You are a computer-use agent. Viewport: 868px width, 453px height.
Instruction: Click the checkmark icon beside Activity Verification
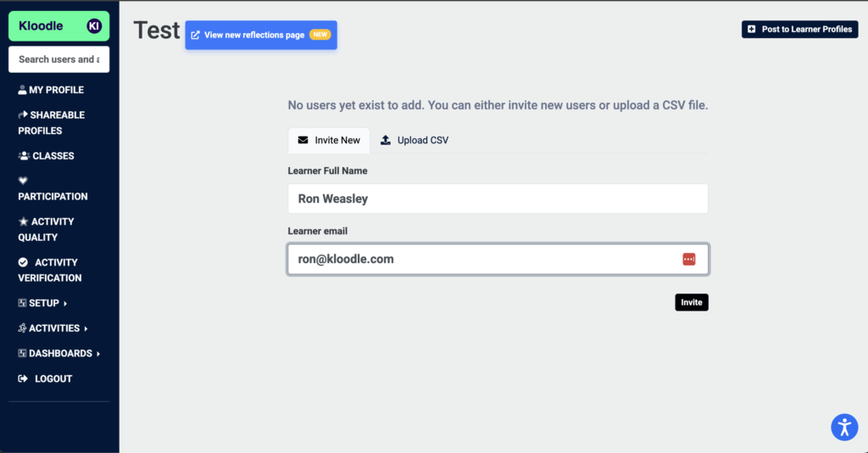[x=23, y=262]
